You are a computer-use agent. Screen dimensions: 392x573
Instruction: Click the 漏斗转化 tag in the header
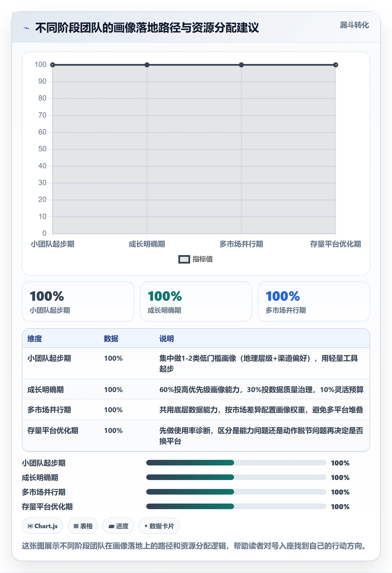(354, 25)
